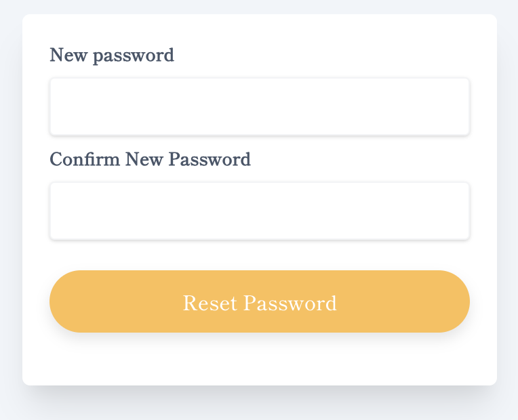Click the top field's label
The width and height of the screenshot is (518, 420).
112,55
